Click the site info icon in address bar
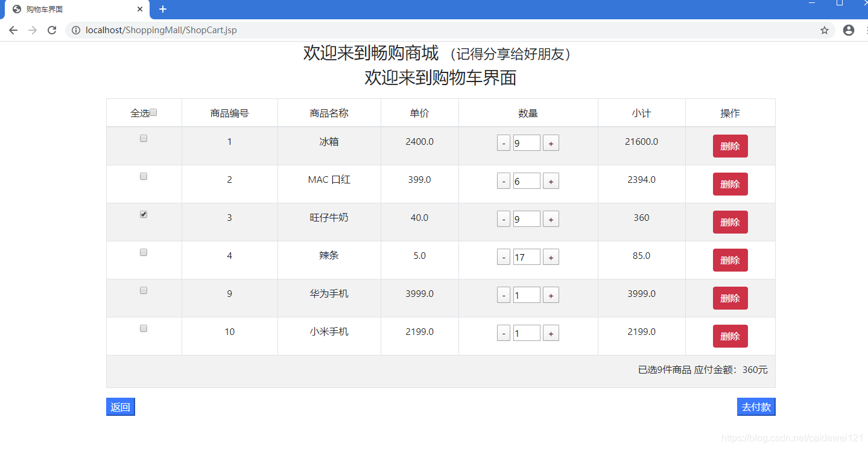The image size is (868, 449). tap(76, 30)
